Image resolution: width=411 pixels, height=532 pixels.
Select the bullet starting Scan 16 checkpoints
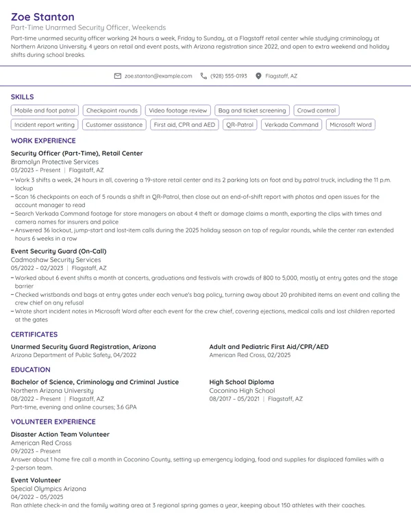196,201
